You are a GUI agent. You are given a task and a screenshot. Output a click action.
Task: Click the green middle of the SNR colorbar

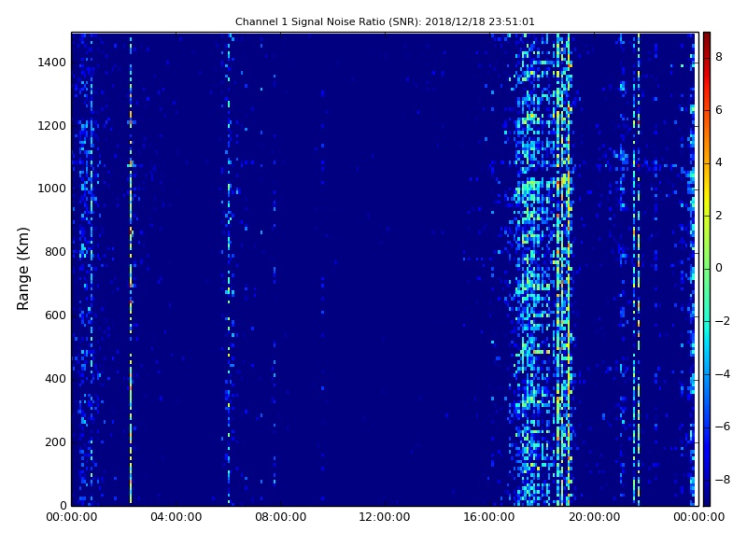(707, 269)
